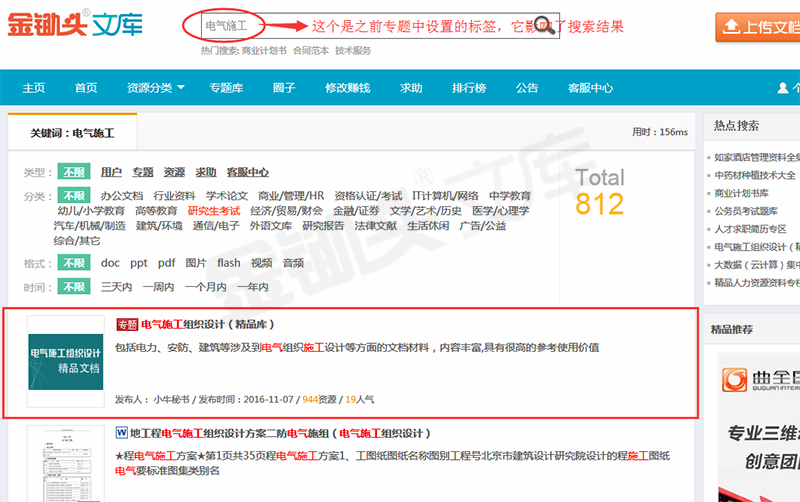The image size is (800, 502).
Task: Open the second result's document preview thumbnail
Action: pos(65,465)
